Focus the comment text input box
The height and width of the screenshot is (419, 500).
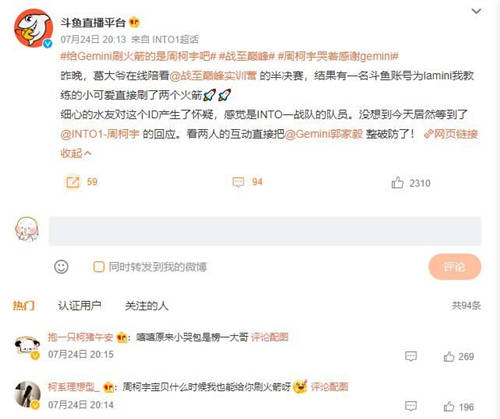[265, 231]
